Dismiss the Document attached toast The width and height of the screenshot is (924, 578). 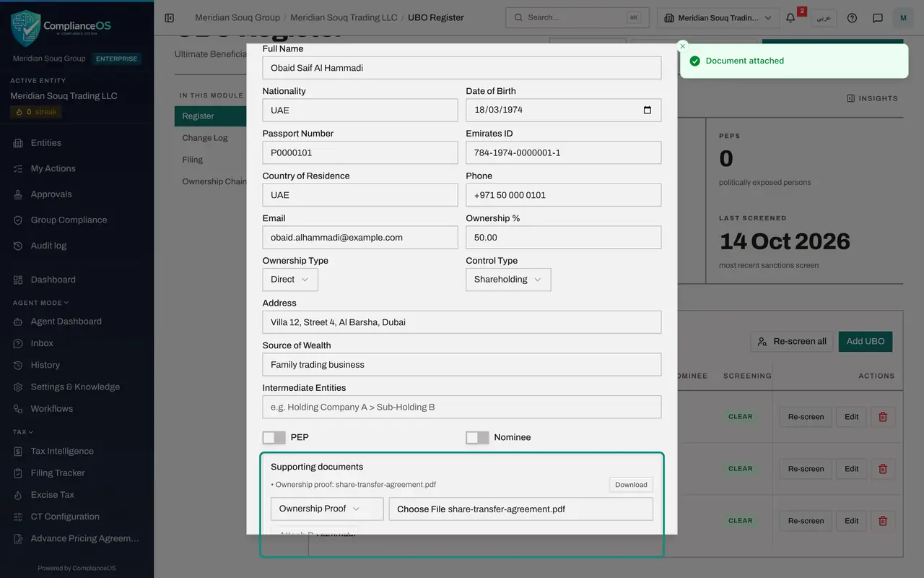coord(682,46)
